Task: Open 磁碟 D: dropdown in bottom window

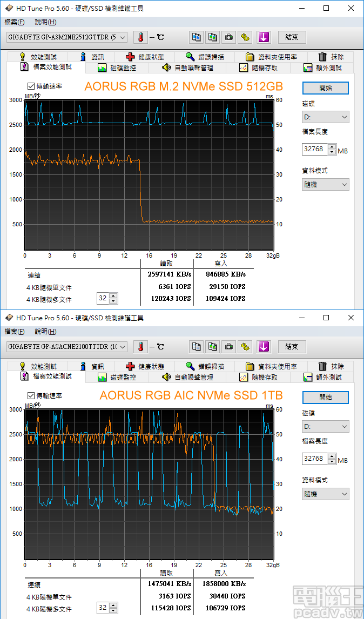Action: pyautogui.click(x=326, y=427)
